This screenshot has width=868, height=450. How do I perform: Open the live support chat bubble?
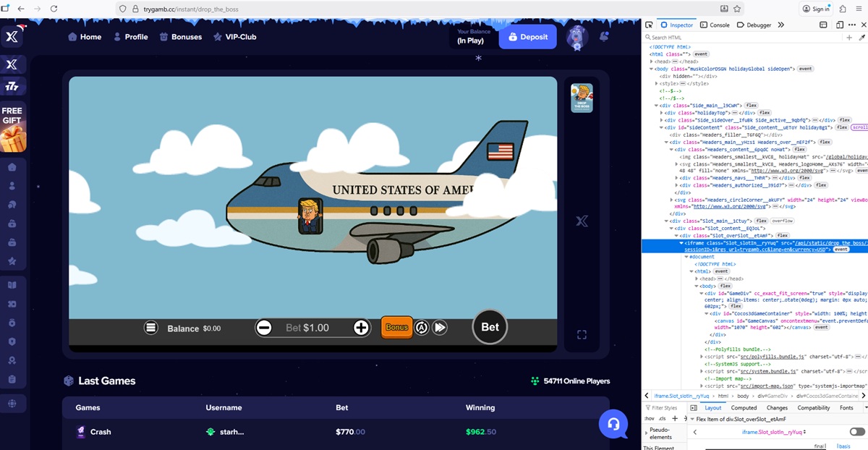tap(613, 424)
